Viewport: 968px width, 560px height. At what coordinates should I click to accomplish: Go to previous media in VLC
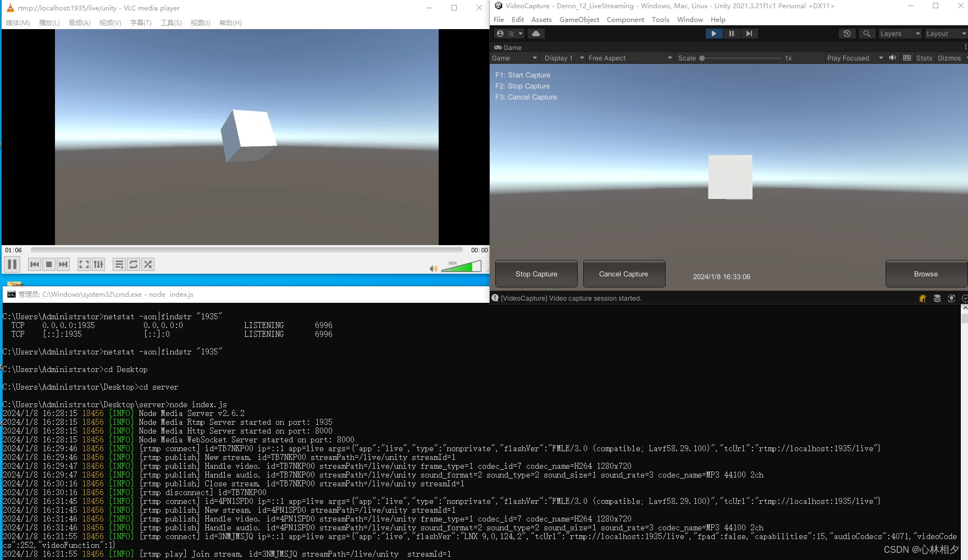coord(35,264)
